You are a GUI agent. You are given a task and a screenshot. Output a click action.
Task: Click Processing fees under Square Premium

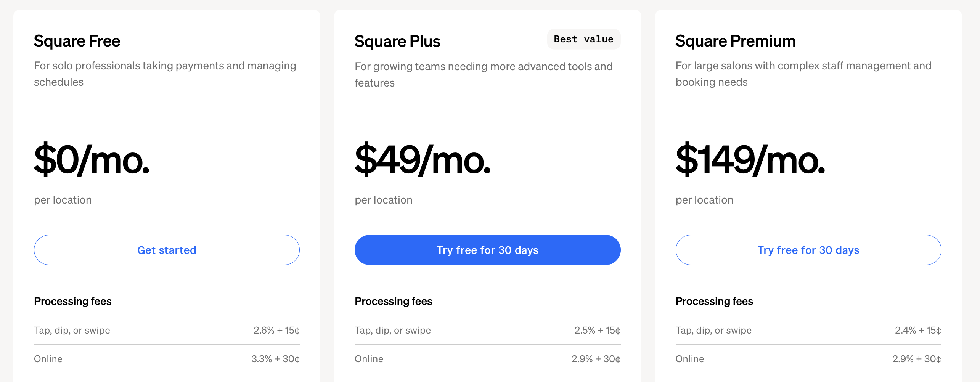tap(714, 301)
